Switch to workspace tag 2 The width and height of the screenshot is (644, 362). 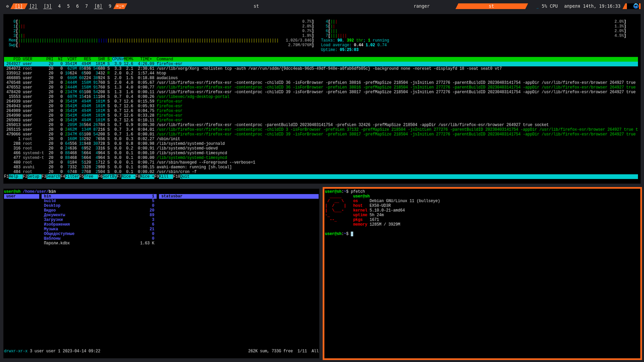point(33,6)
